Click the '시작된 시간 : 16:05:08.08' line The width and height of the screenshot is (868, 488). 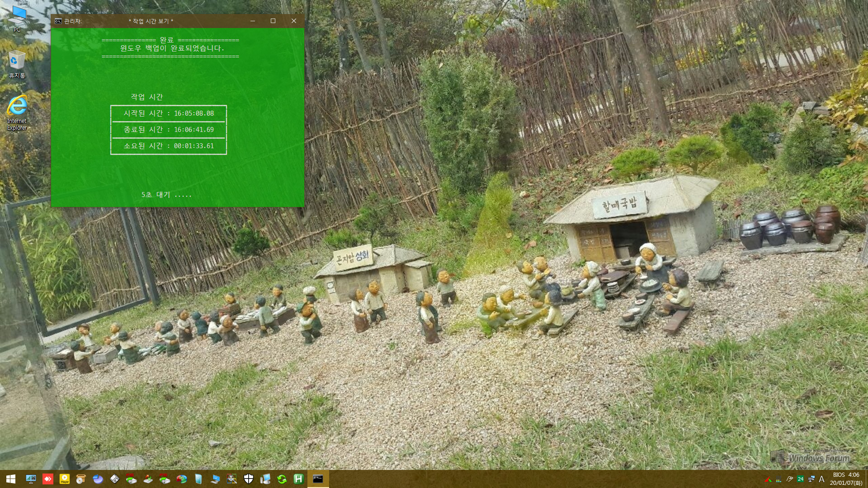tap(169, 113)
